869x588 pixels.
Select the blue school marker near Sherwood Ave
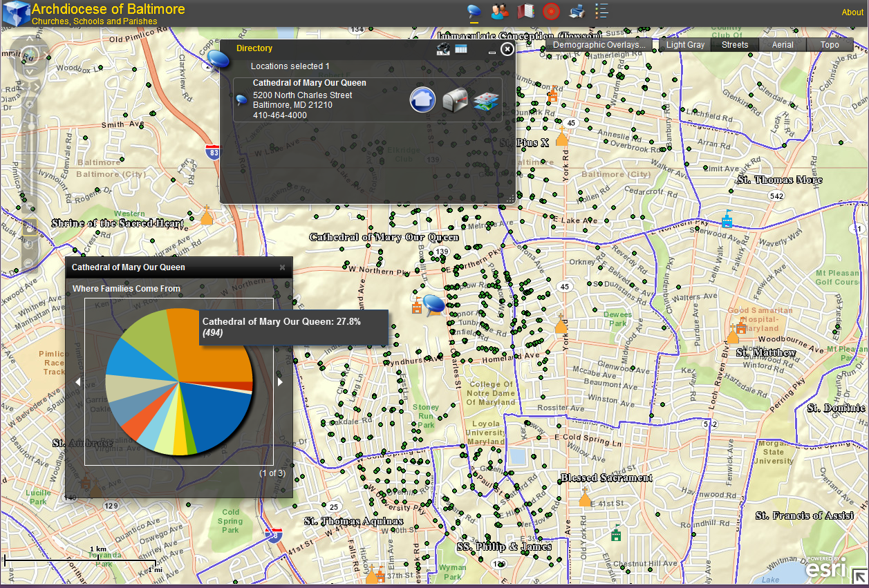click(x=727, y=219)
